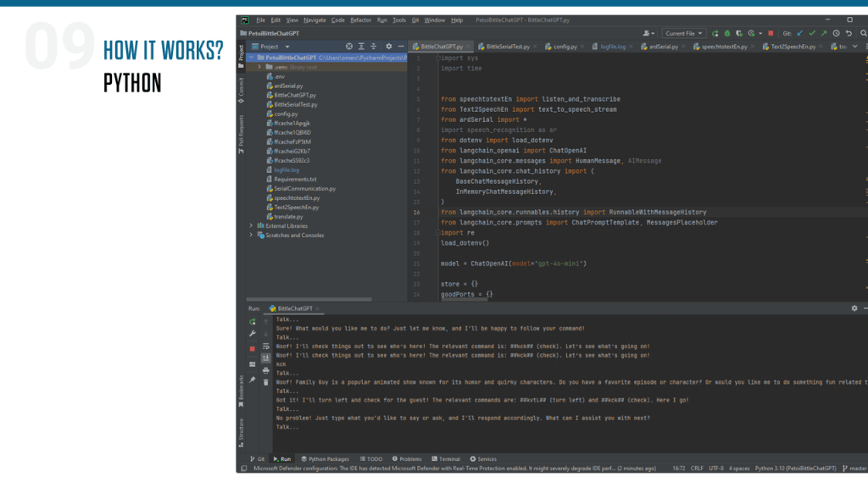Open Project panel gear settings
This screenshot has width=868, height=488.
(389, 47)
